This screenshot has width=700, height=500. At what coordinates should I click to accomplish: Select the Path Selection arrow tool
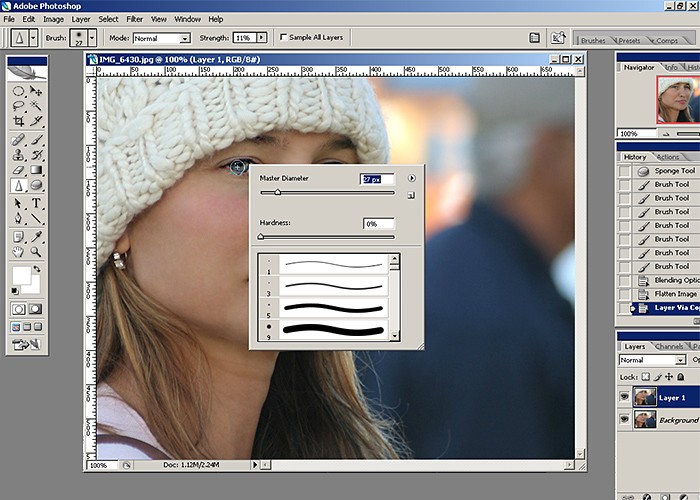coord(18,204)
